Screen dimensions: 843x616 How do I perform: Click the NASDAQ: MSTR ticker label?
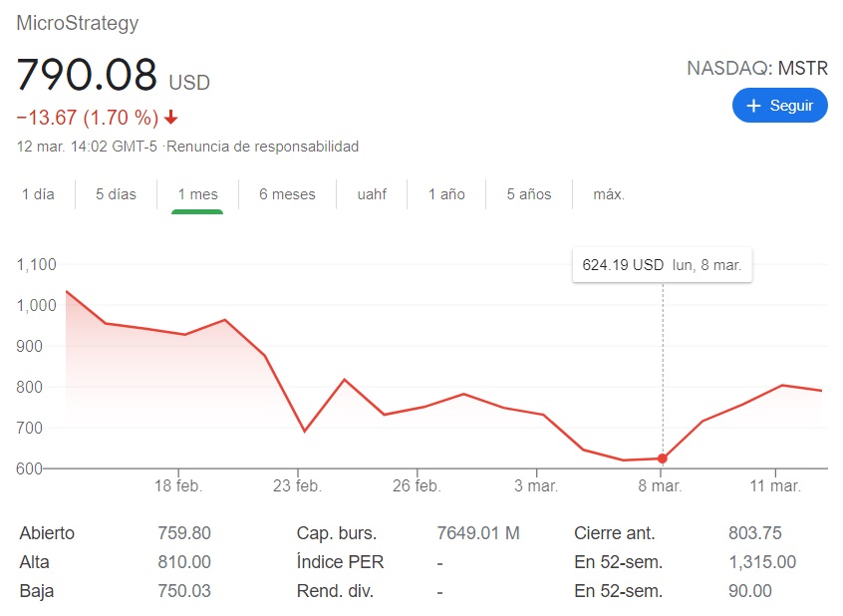(757, 69)
